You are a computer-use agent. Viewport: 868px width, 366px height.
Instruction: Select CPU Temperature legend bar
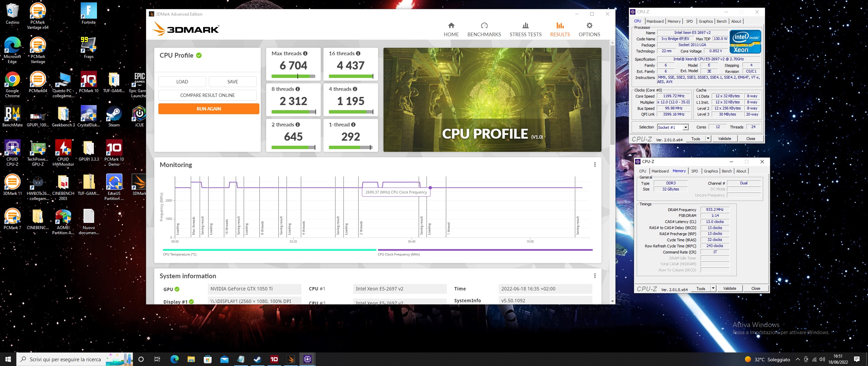270,250
